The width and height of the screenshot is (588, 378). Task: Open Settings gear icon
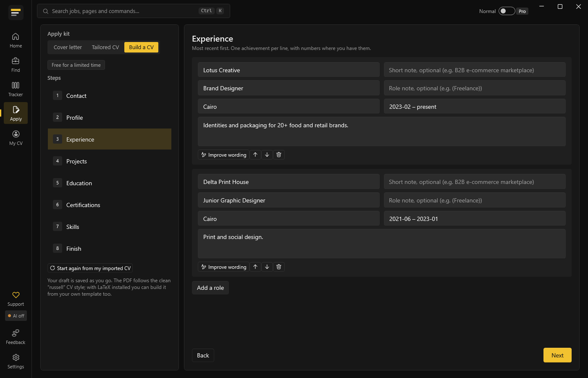tap(16, 361)
